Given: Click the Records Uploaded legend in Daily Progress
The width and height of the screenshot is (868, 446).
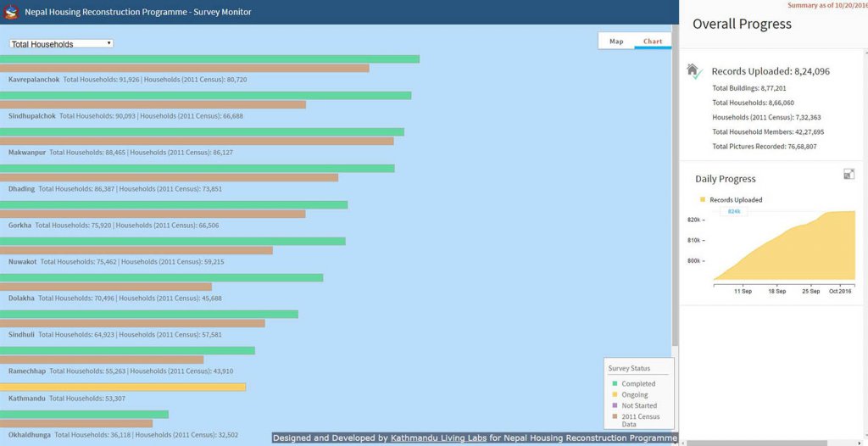Looking at the screenshot, I should [731, 200].
